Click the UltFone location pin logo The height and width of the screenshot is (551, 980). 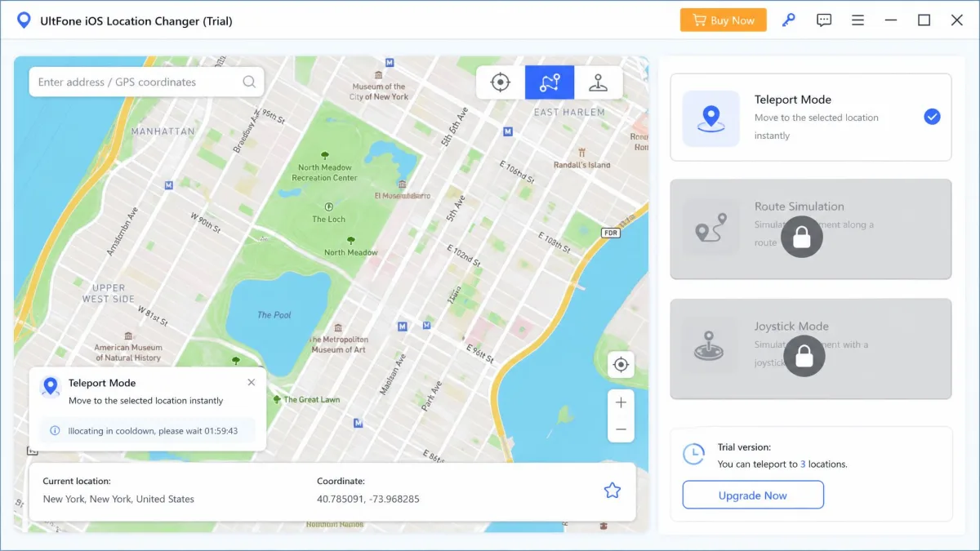[x=24, y=20]
